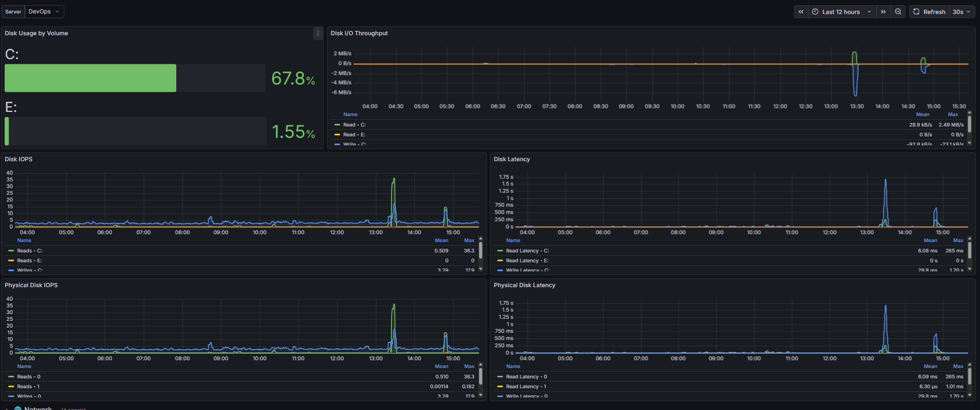
Task: Click the Disk I/O Throughput legend scrollbar
Action: [x=970, y=124]
